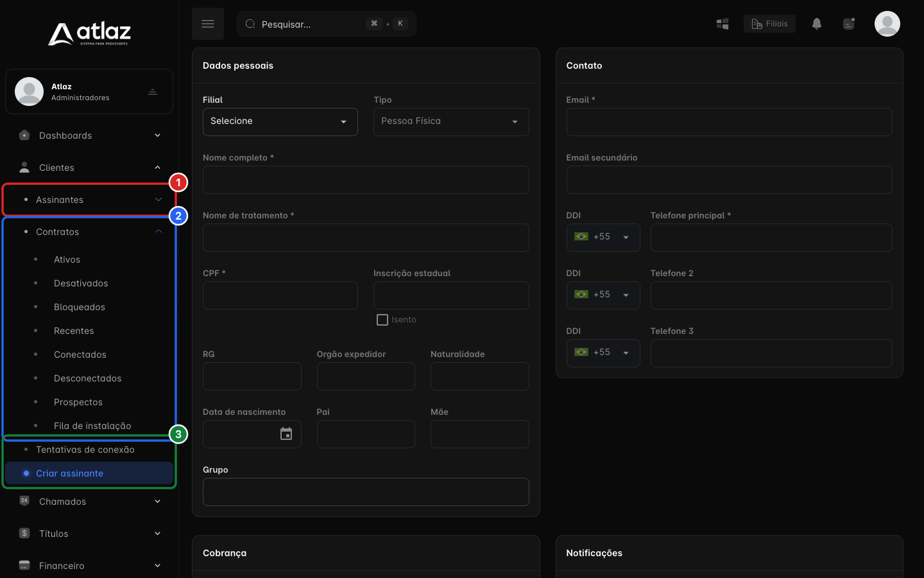
Task: Open the messages icon beside the bell
Action: click(849, 24)
